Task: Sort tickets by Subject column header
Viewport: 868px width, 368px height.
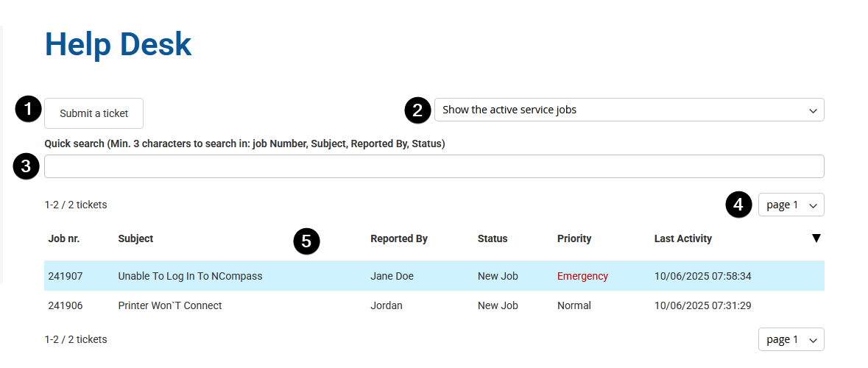Action: click(x=135, y=238)
